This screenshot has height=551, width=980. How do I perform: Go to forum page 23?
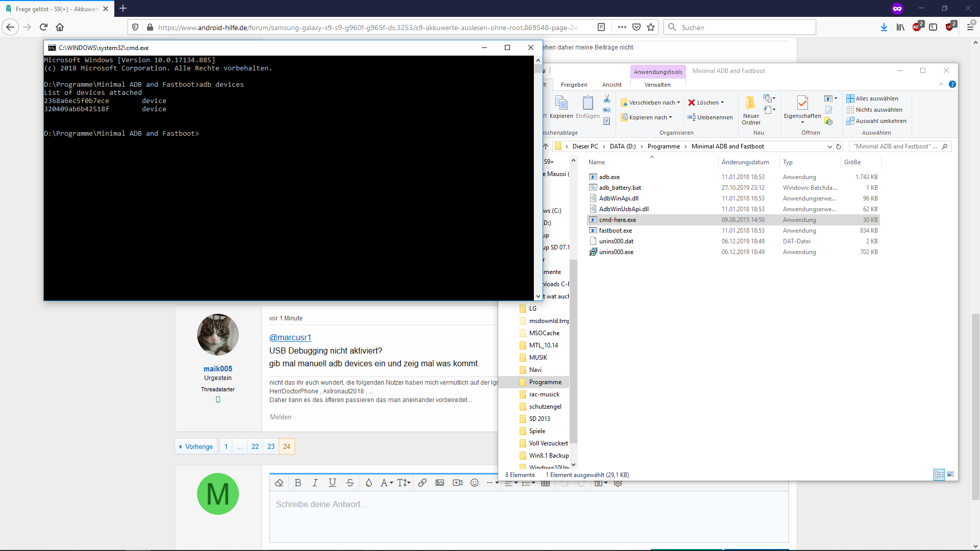click(x=271, y=446)
